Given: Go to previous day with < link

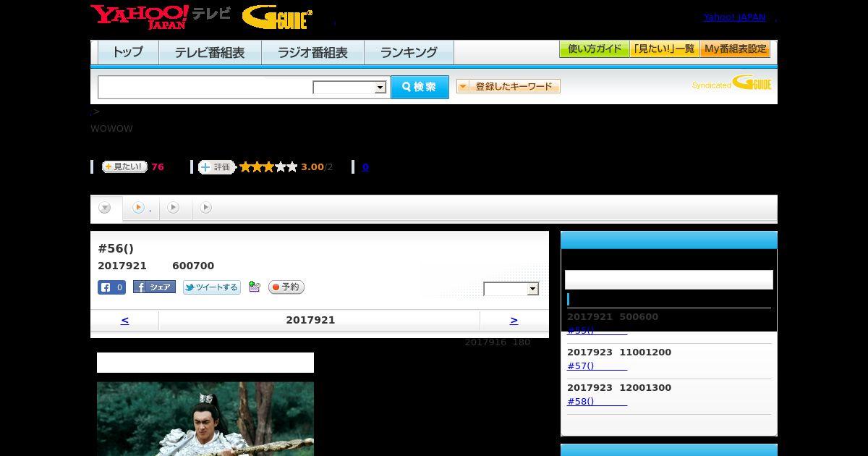Looking at the screenshot, I should (124, 320).
